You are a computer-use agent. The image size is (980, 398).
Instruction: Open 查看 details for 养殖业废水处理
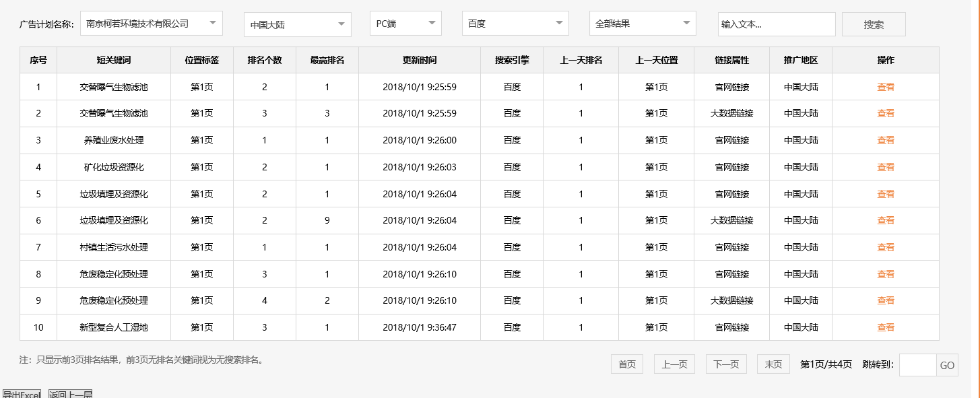[884, 140]
